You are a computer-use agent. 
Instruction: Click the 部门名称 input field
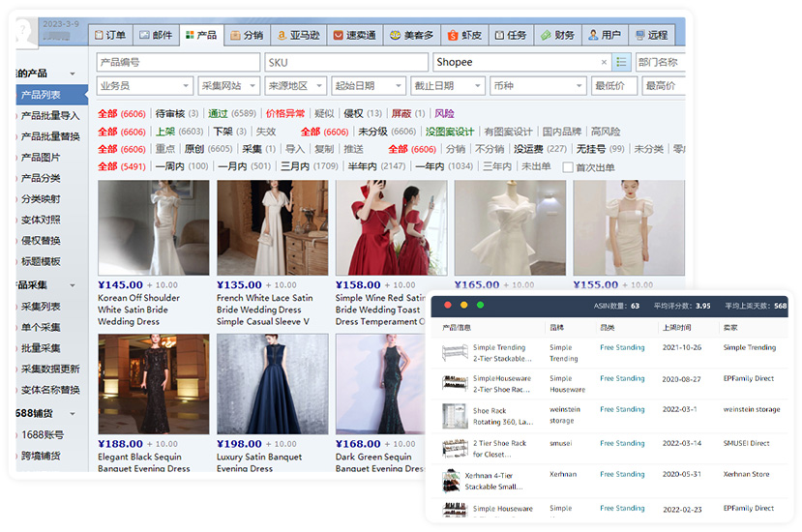[x=660, y=63]
